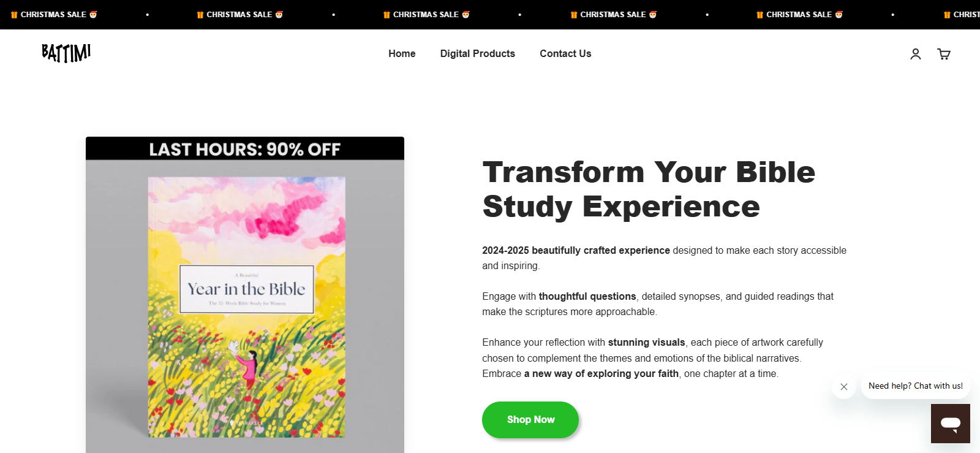Open the account login icon
Viewport: 980px width, 453px height.
[x=915, y=54]
